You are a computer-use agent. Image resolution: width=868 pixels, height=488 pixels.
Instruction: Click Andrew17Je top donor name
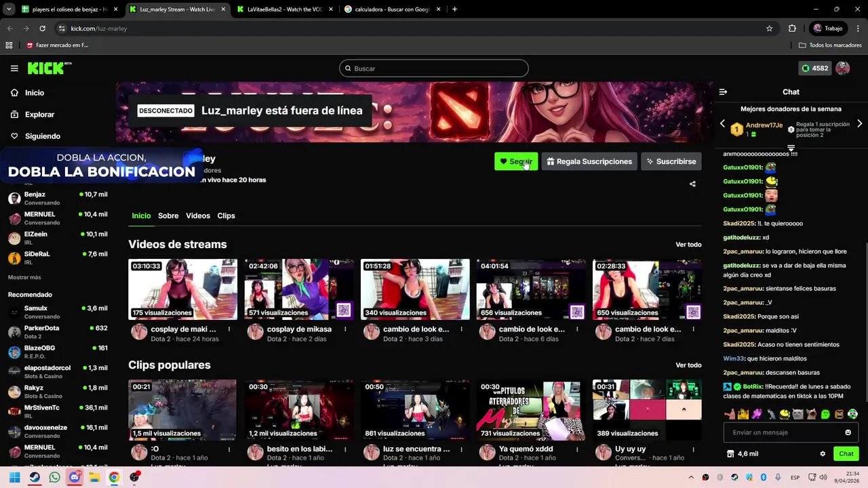(764, 125)
